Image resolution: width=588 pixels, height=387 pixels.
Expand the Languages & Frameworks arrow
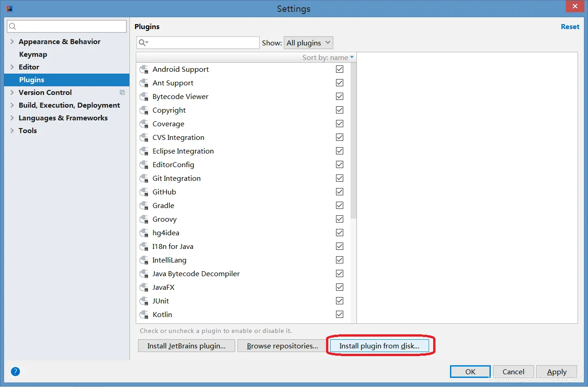[x=12, y=118]
